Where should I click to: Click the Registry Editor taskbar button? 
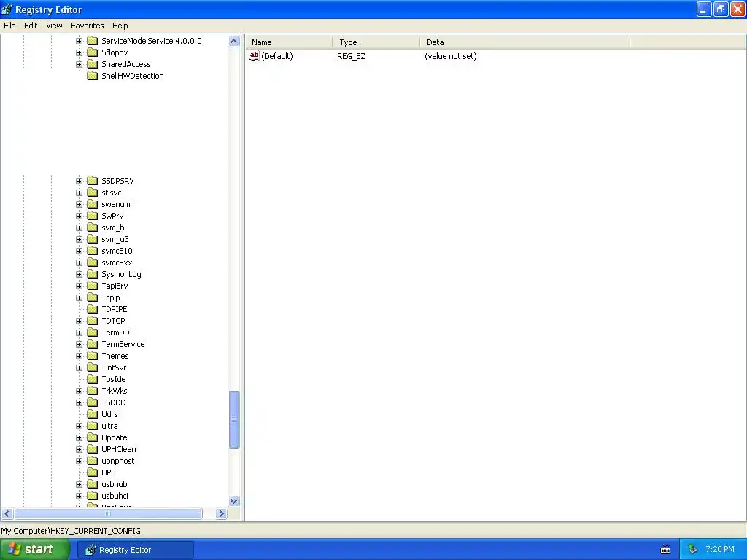point(136,550)
